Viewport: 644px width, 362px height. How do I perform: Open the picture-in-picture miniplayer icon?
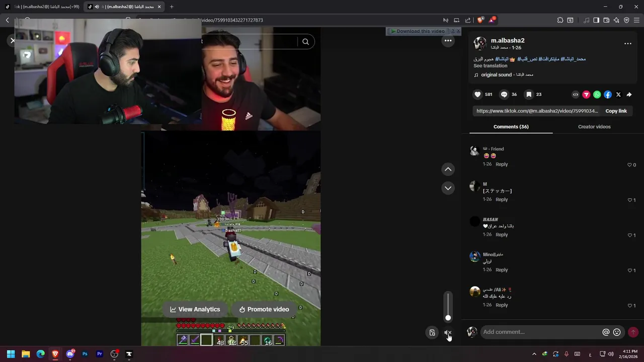pyautogui.click(x=432, y=332)
